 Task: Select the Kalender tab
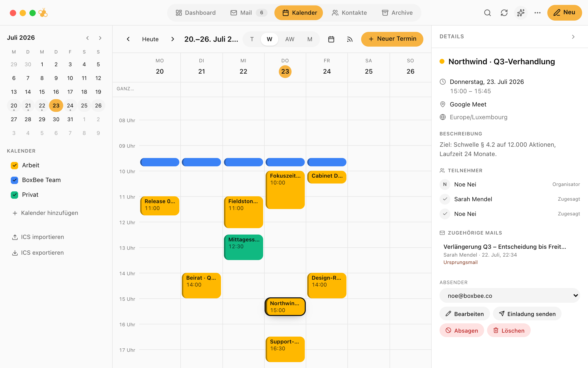299,13
